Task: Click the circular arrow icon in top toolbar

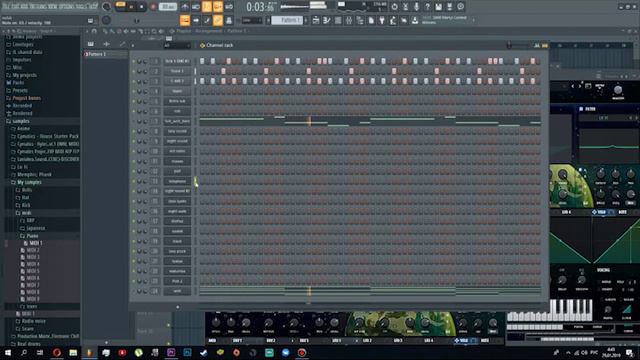Action: click(394, 7)
